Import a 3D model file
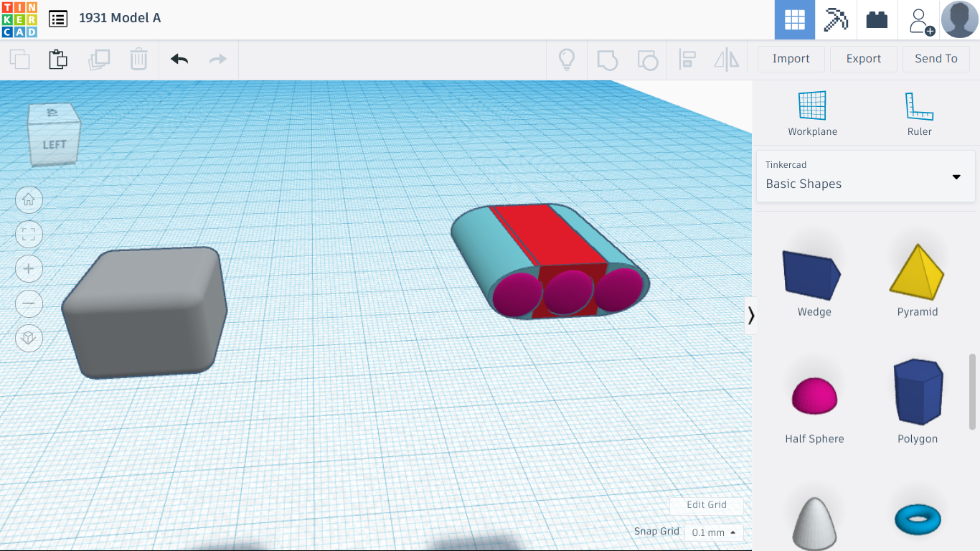This screenshot has height=551, width=980. pos(791,58)
